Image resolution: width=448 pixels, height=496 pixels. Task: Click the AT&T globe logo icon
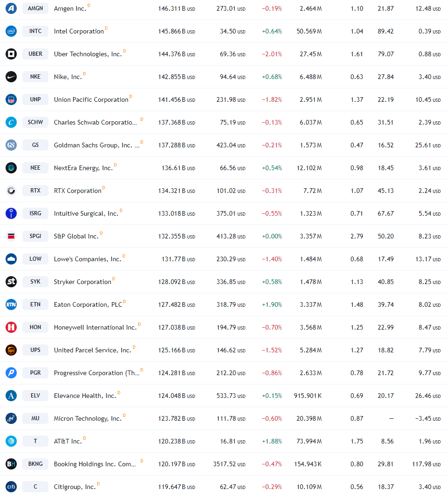click(11, 441)
